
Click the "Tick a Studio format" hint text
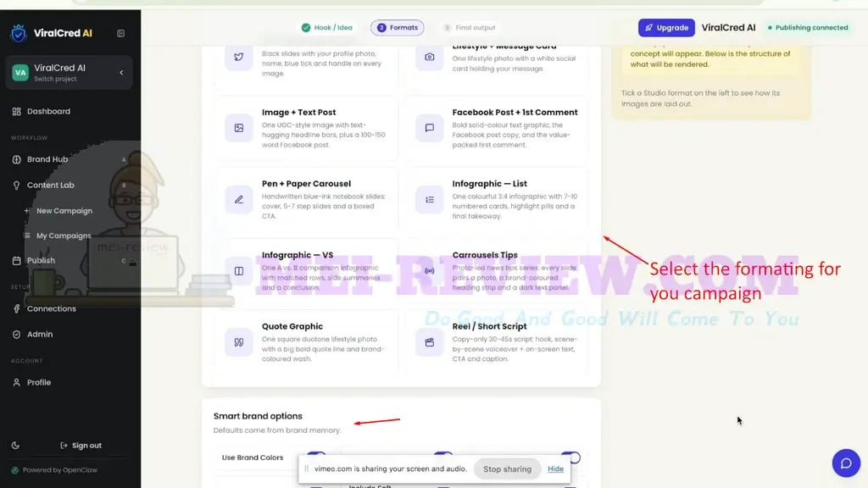pyautogui.click(x=700, y=98)
